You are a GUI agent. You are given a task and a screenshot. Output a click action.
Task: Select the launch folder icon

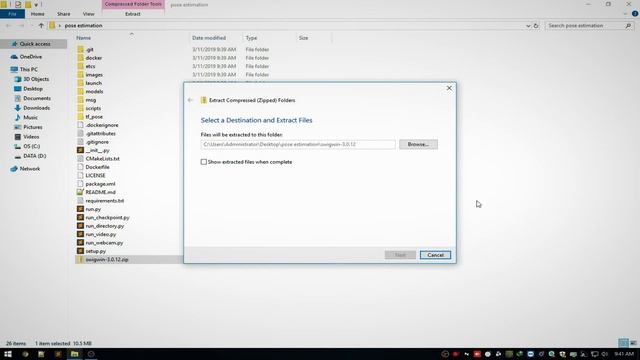pos(80,83)
